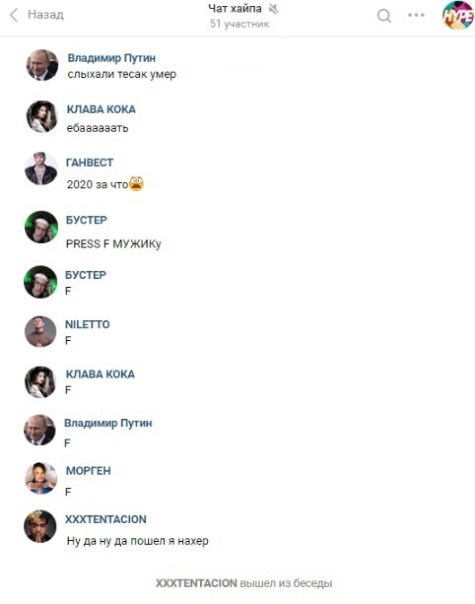Open the 51 участник members list
The width and height of the screenshot is (475, 604).
(239, 24)
